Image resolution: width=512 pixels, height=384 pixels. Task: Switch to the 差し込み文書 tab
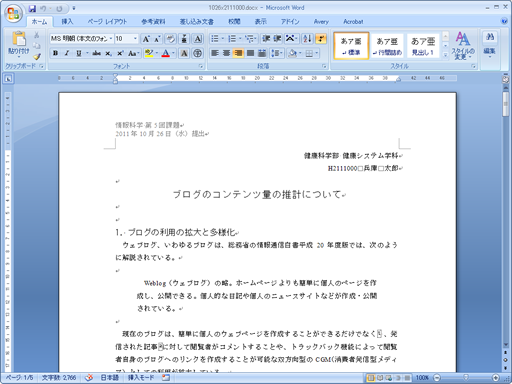click(197, 22)
